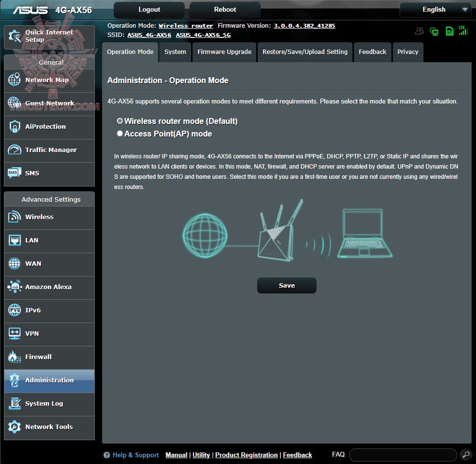Click the FAQ search magnifier icon

pos(466,455)
